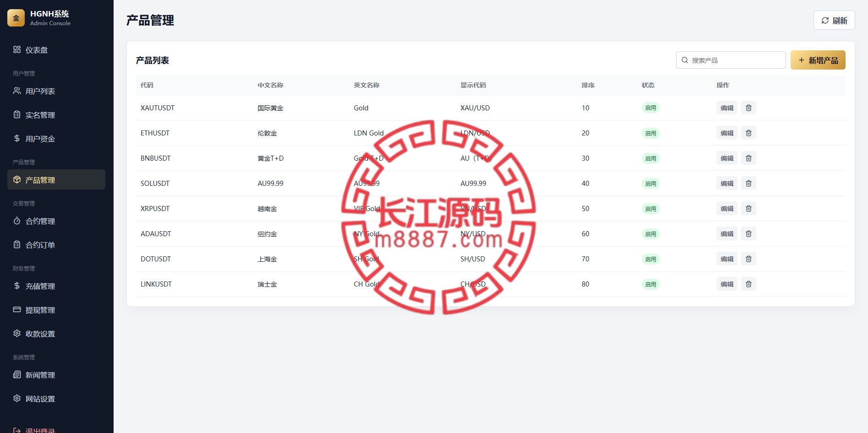Click the 显示代码 column header
The image size is (868, 433).
click(x=473, y=85)
